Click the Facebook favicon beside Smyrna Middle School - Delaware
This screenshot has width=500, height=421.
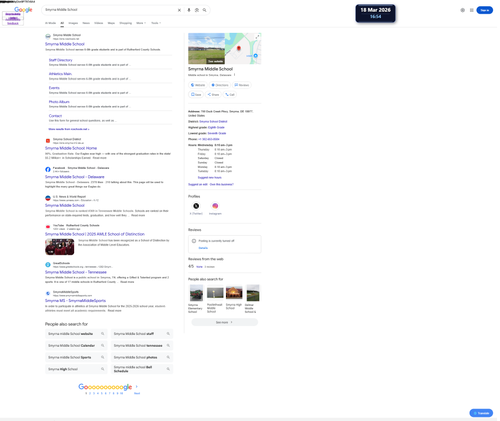pyautogui.click(x=48, y=169)
